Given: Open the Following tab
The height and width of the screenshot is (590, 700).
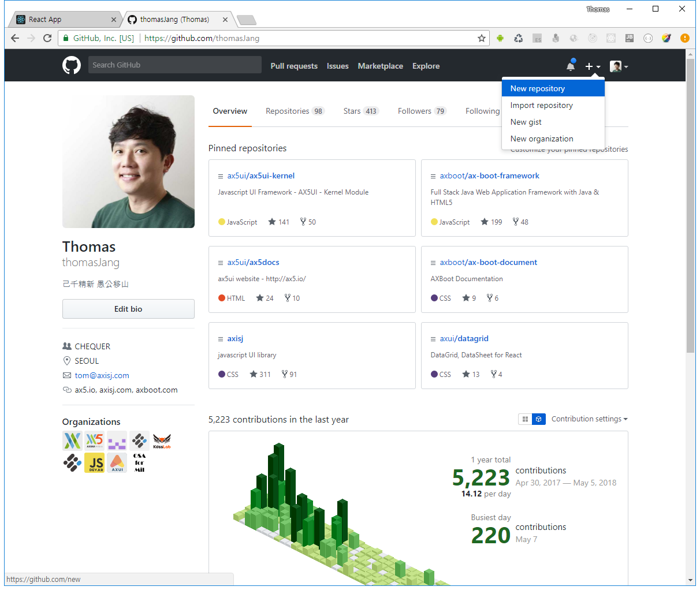Looking at the screenshot, I should (483, 111).
